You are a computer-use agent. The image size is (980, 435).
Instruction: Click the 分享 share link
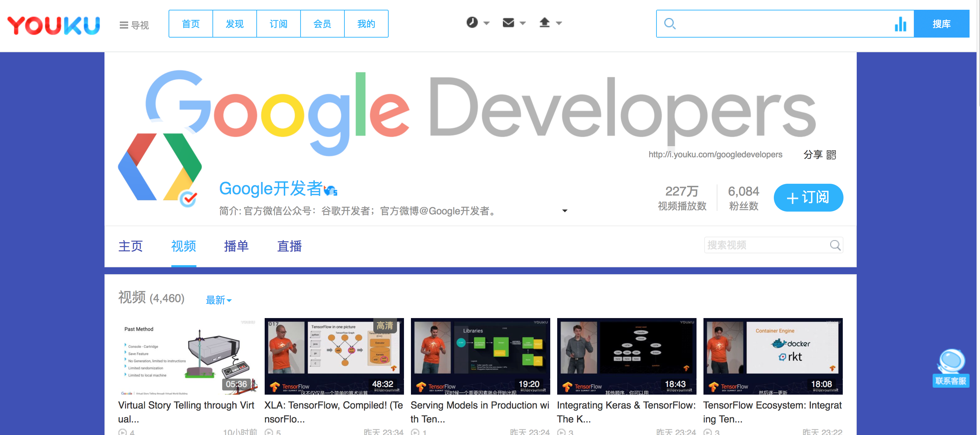tap(812, 155)
